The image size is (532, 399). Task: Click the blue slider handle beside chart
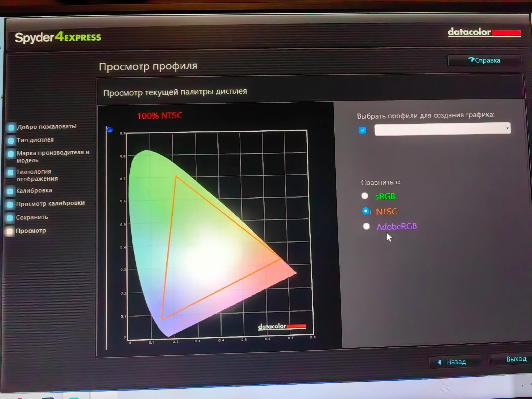(110, 130)
